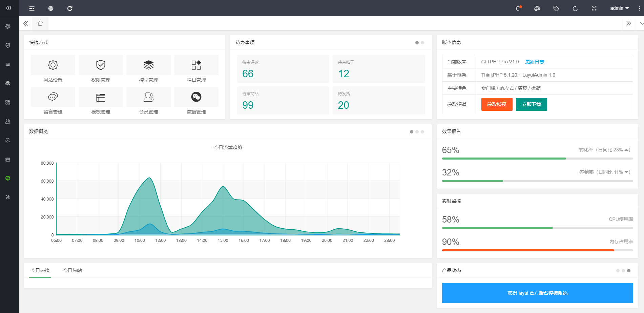Image resolution: width=644 pixels, height=313 pixels.
Task: Open 栏目管理 shortcut
Action: click(196, 69)
